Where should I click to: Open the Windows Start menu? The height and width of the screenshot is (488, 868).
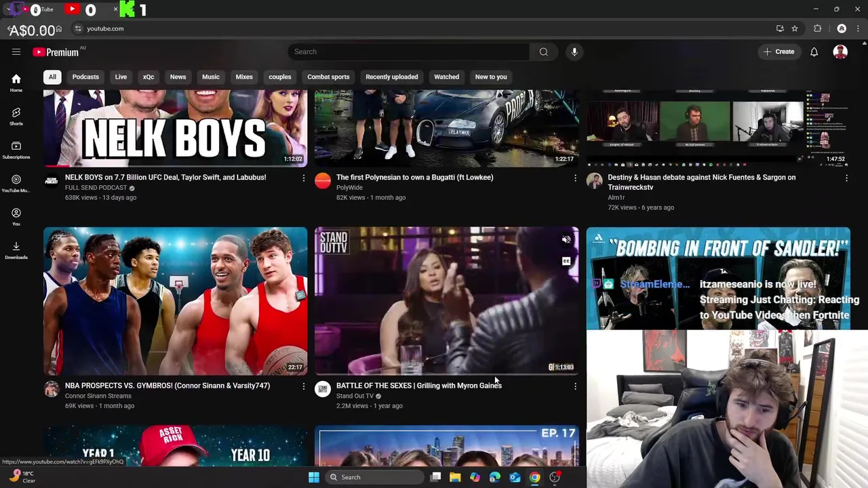[x=314, y=477]
